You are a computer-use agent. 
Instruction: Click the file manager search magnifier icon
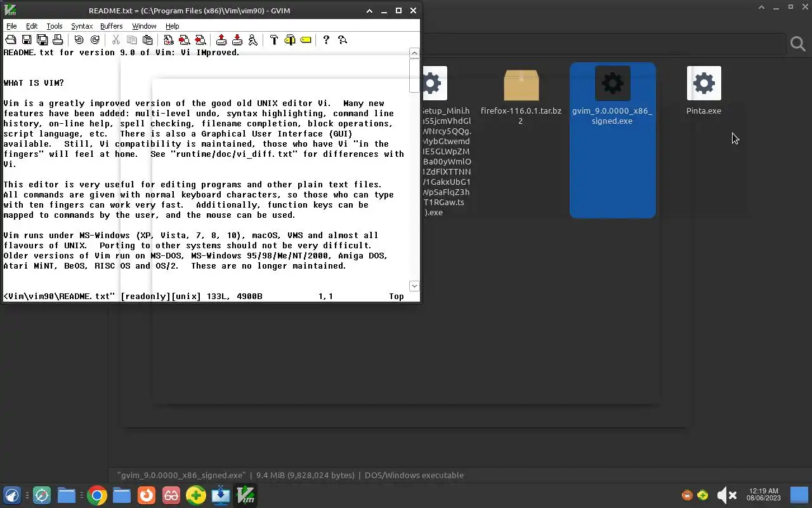click(798, 44)
